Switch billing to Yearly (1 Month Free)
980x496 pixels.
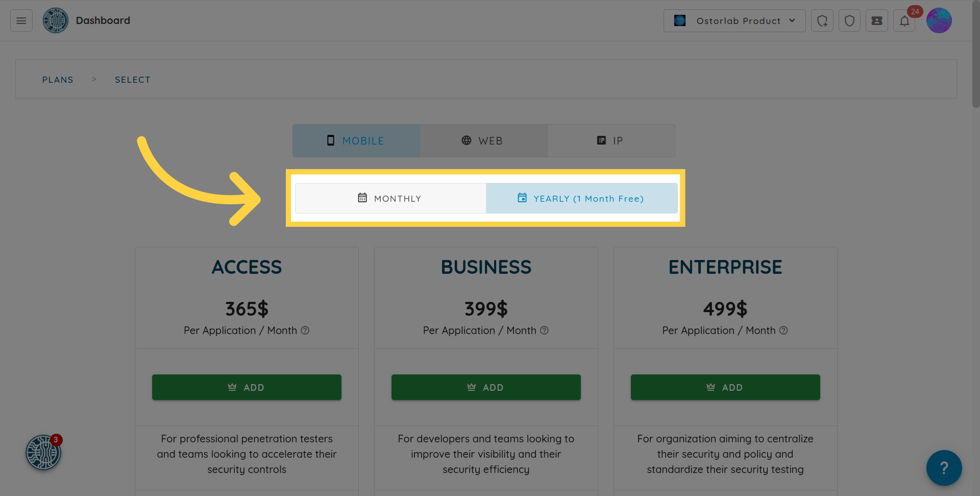click(x=581, y=198)
